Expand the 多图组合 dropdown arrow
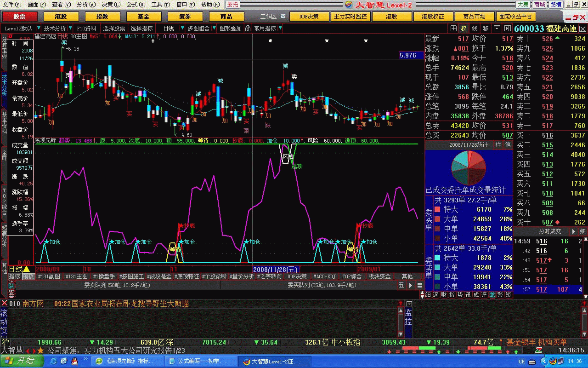 [214, 28]
